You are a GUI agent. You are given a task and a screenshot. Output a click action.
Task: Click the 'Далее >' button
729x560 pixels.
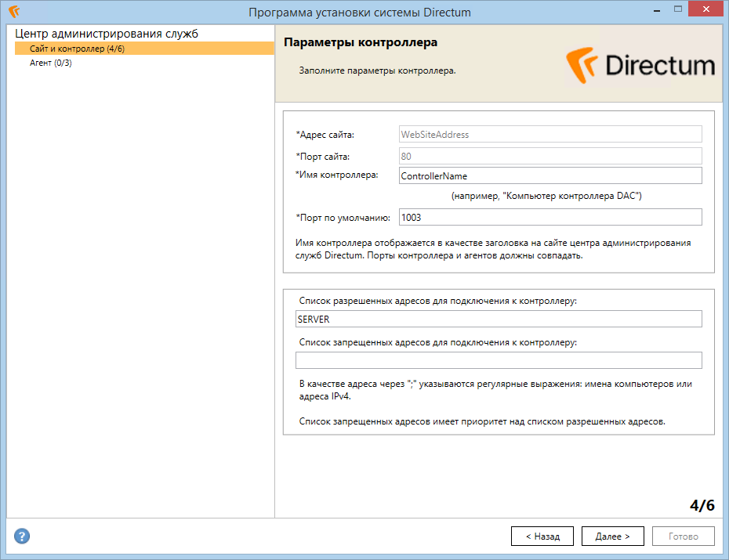(613, 537)
